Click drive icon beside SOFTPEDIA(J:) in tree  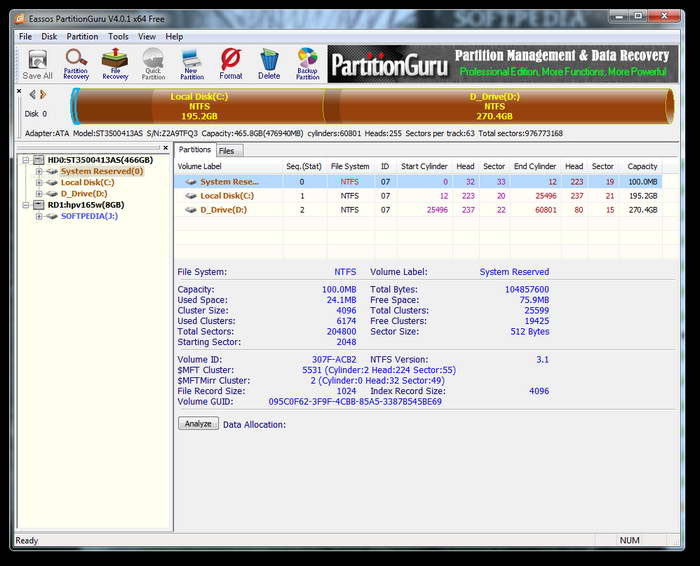click(x=52, y=216)
